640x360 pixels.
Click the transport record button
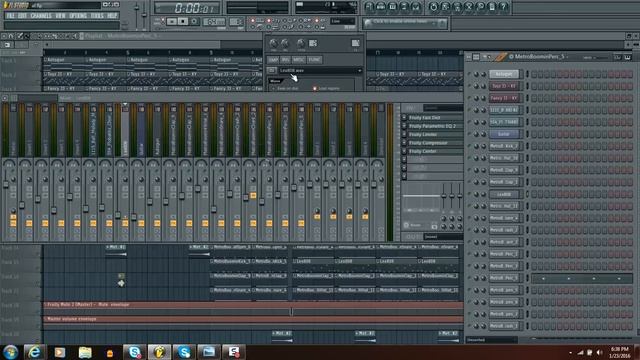click(194, 21)
